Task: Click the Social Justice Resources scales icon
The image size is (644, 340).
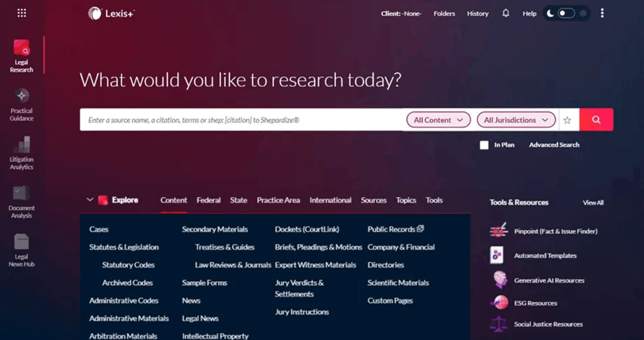Action: pyautogui.click(x=498, y=324)
